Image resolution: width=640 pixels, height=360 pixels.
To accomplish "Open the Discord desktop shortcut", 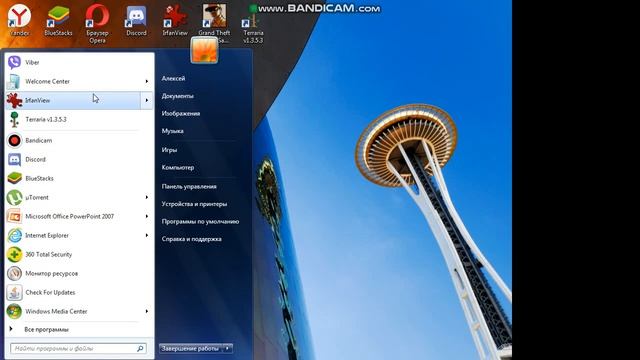I will point(136,20).
